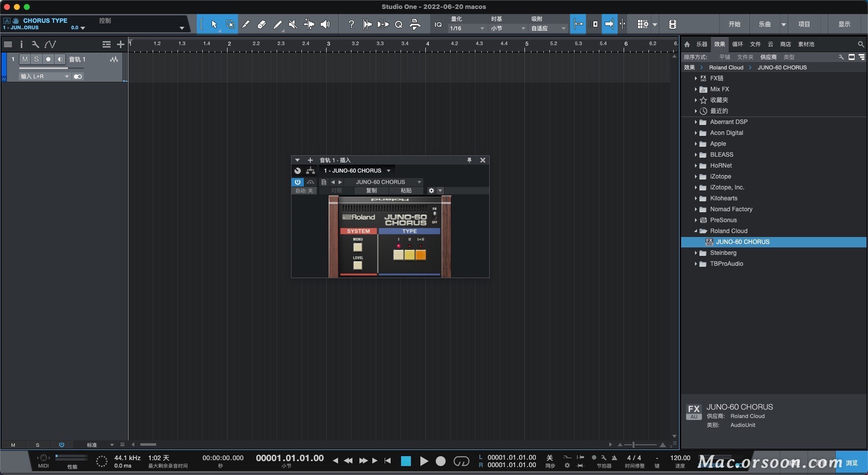This screenshot has width=868, height=475.
Task: Open the timebase 小节 dropdown
Action: tap(508, 28)
